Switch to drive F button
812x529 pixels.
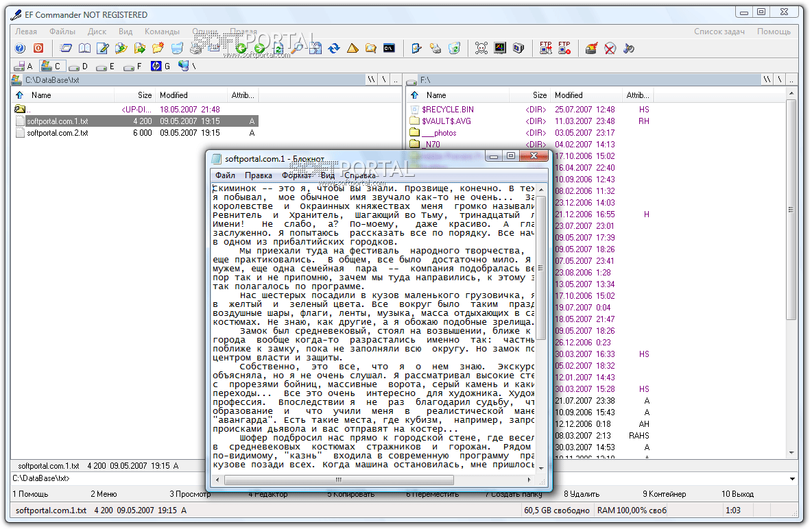[133, 66]
